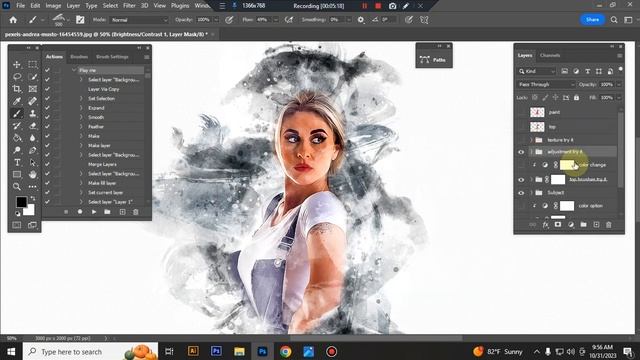640x360 pixels.
Task: Click the Share button
Action: [x=592, y=20]
